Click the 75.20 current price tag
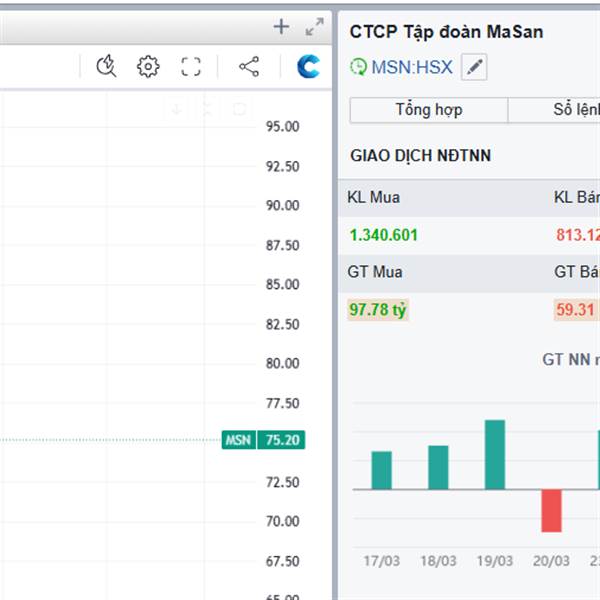 point(279,440)
